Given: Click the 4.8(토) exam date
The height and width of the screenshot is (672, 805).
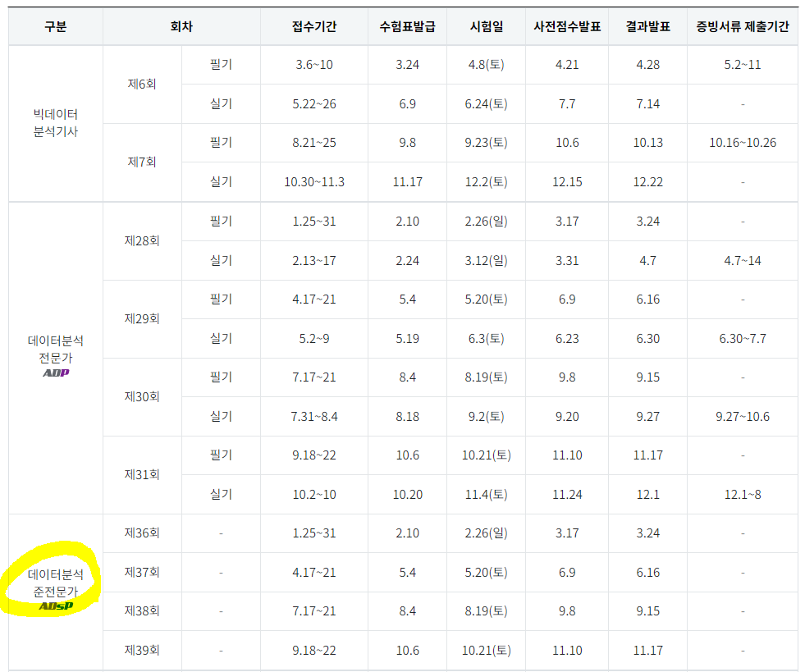Looking at the screenshot, I should (486, 65).
